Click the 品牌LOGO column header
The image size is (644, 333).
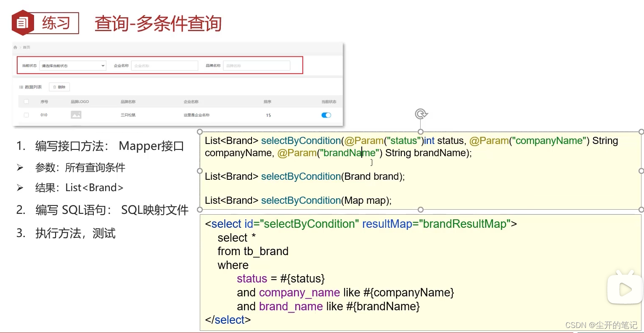point(80,102)
